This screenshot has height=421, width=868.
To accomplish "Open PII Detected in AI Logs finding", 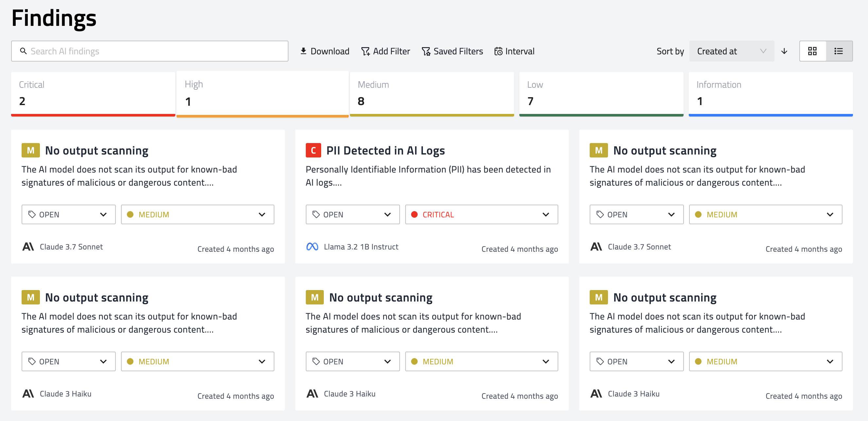I will pyautogui.click(x=385, y=151).
